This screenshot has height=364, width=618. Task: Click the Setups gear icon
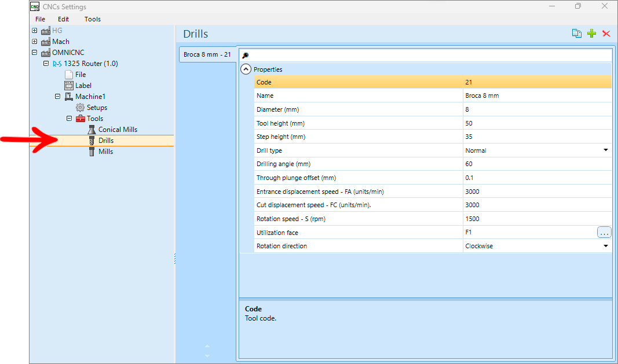pos(80,108)
